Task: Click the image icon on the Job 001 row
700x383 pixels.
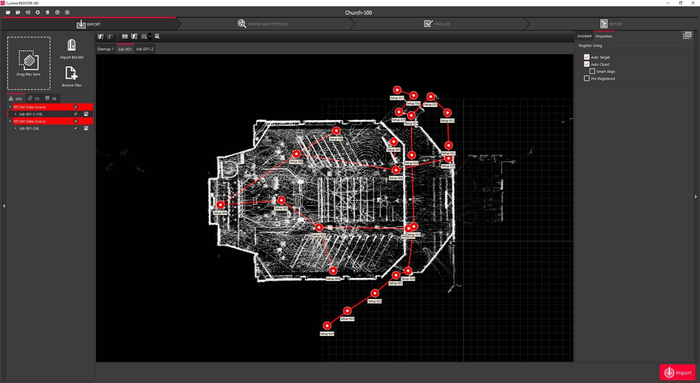Action: tap(86, 129)
